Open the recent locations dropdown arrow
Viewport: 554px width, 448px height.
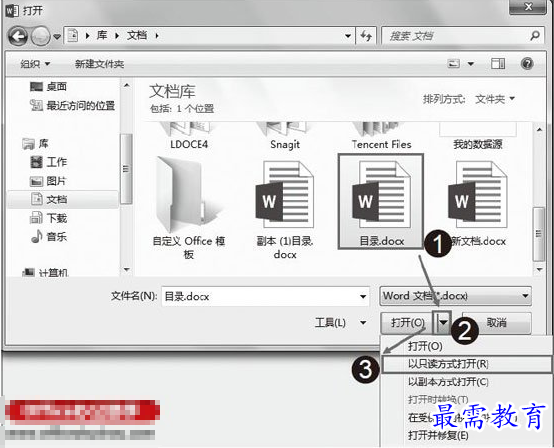click(57, 36)
